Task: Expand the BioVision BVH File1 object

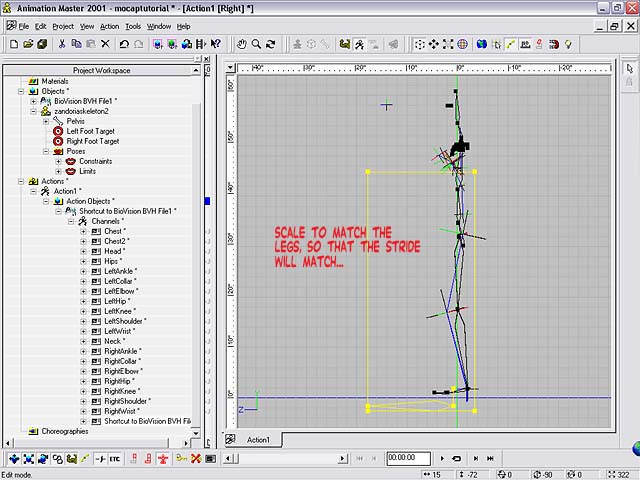Action: pos(33,101)
